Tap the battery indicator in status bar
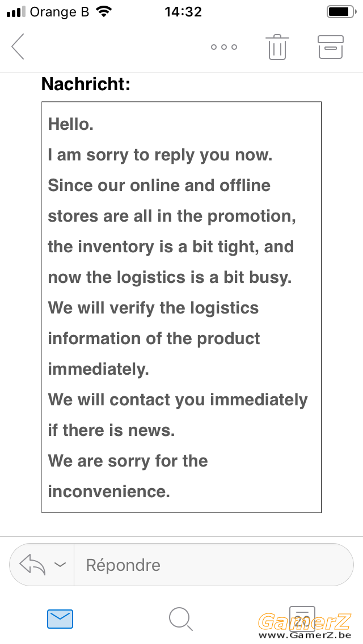This screenshot has height=644, width=363. click(341, 12)
